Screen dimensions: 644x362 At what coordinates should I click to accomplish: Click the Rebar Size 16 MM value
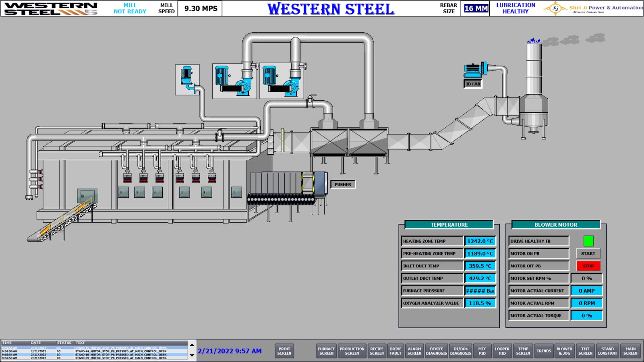pos(476,8)
